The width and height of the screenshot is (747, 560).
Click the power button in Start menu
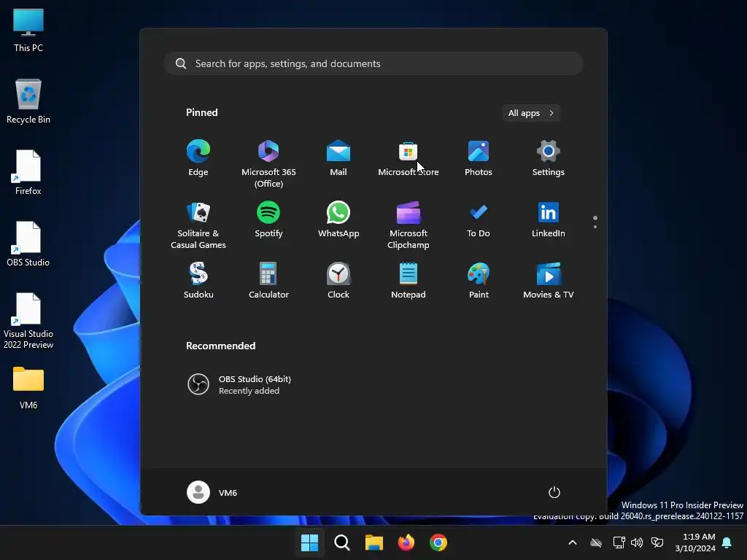[554, 492]
